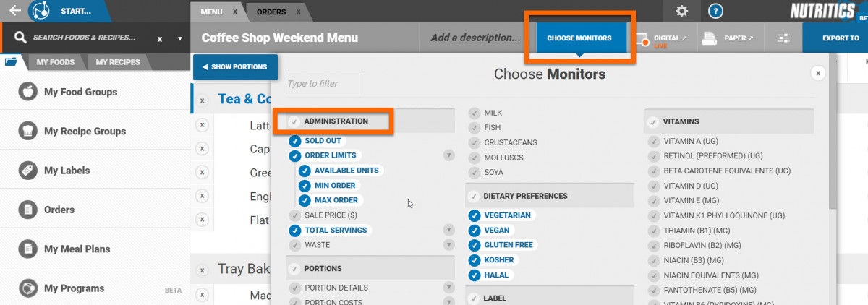Switch to the Orders tab
Viewport: 868px width, 305px height.
[271, 12]
